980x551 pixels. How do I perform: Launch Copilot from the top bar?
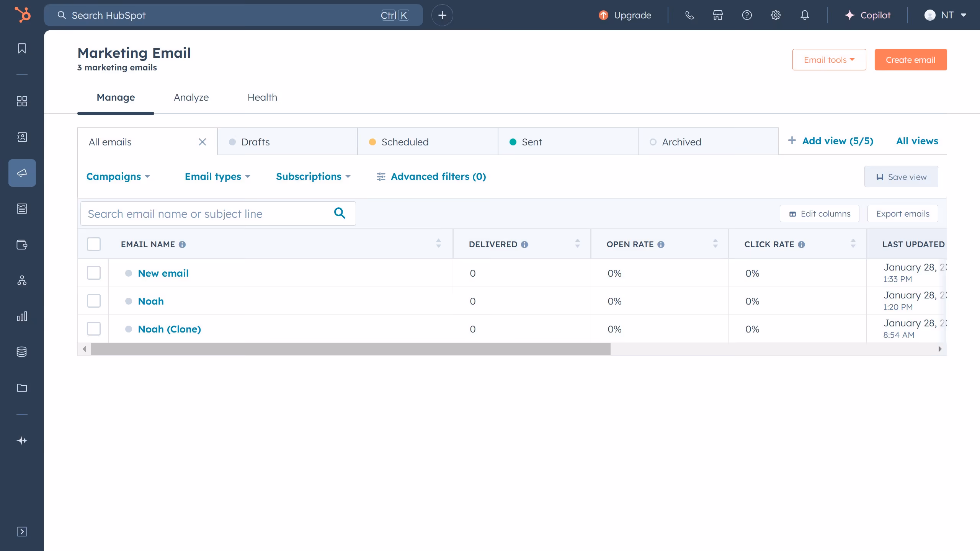(868, 15)
